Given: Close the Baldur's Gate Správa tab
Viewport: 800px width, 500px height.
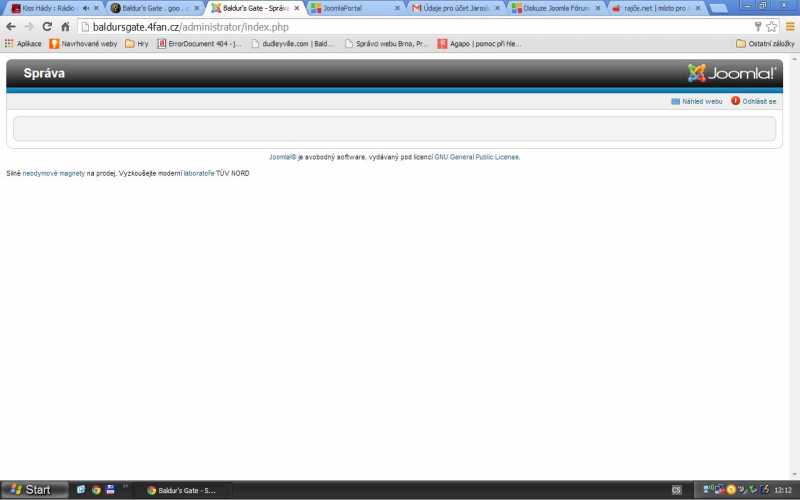Looking at the screenshot, I should tap(297, 8).
